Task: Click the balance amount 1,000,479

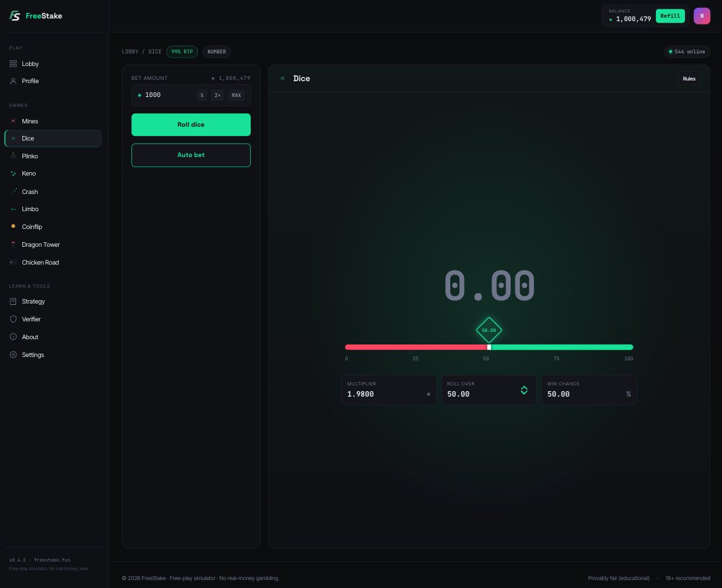Action: click(633, 19)
